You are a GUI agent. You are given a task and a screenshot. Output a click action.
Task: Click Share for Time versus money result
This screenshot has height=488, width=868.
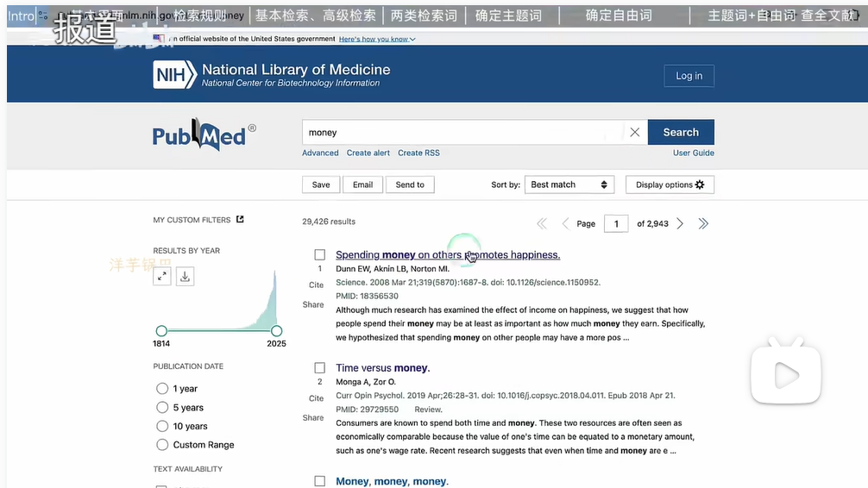click(x=312, y=418)
